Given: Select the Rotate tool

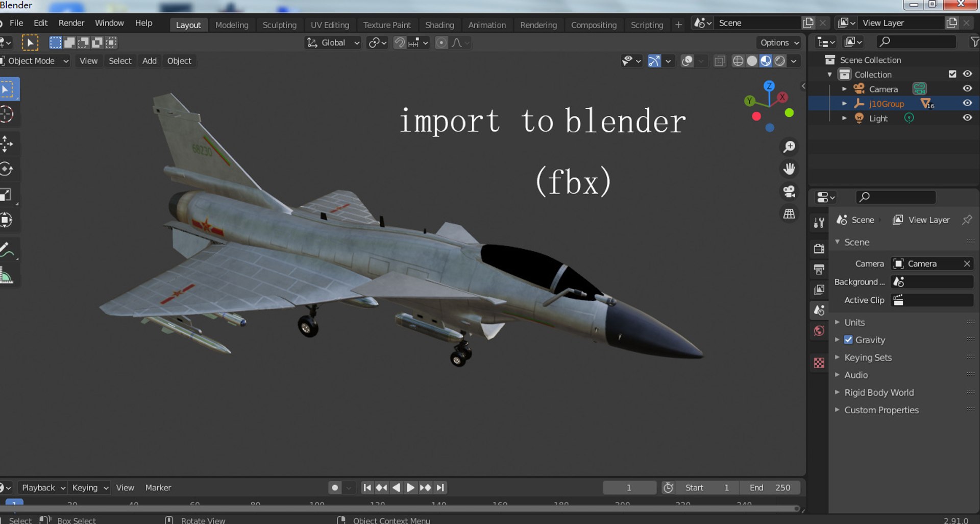Looking at the screenshot, I should click(x=7, y=169).
